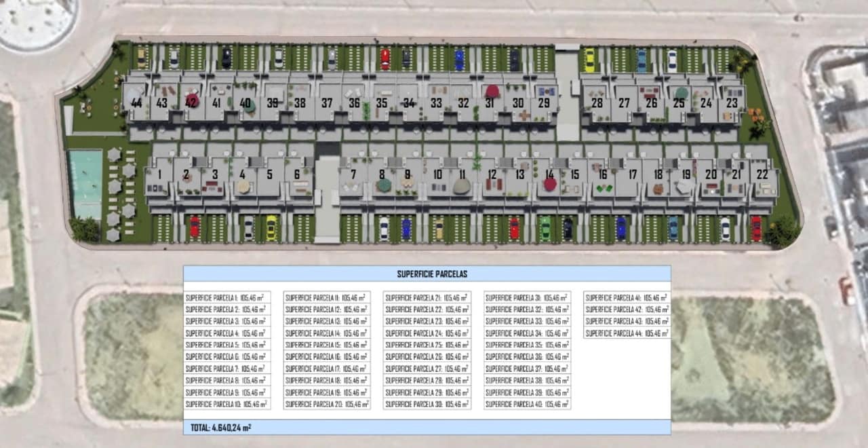Click plot number 7 on the plan
This screenshot has width=868, height=448.
coord(353,174)
